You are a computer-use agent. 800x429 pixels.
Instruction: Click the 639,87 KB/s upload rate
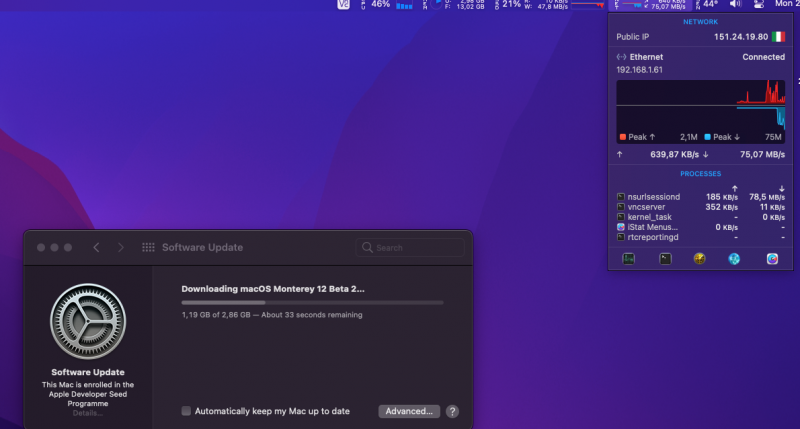click(674, 155)
